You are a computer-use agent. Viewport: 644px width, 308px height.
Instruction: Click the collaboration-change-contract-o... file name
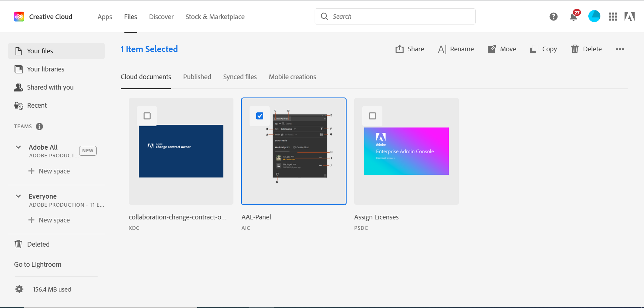point(178,217)
